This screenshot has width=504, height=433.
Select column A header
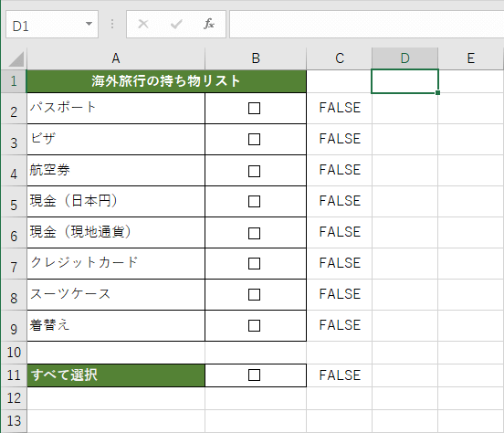116,58
